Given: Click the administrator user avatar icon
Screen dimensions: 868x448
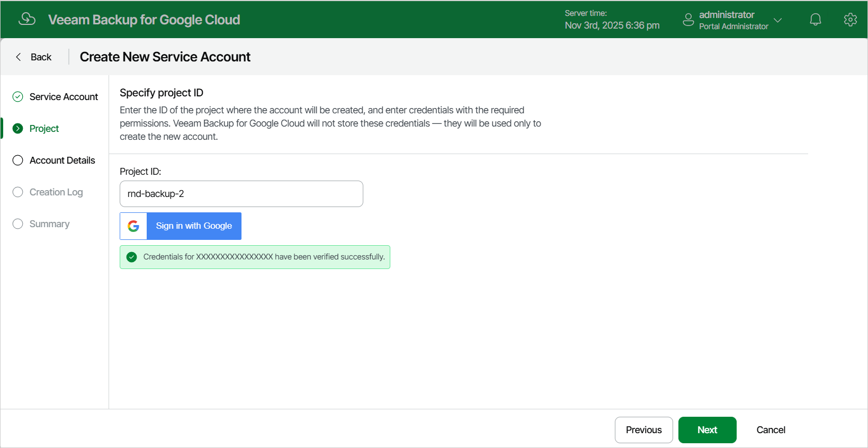Looking at the screenshot, I should click(688, 20).
